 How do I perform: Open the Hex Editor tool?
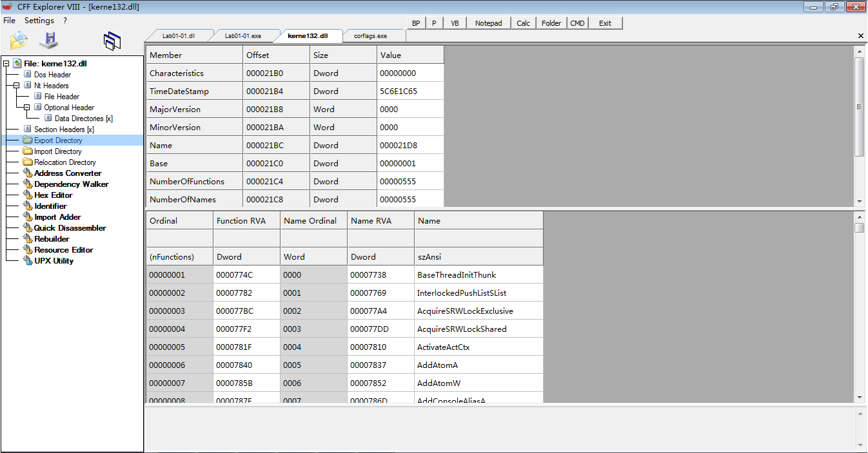(x=53, y=195)
